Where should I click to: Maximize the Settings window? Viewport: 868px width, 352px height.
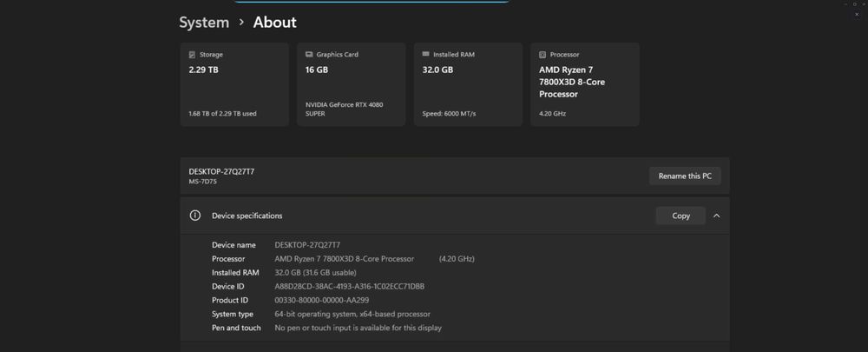pyautogui.click(x=853, y=4)
